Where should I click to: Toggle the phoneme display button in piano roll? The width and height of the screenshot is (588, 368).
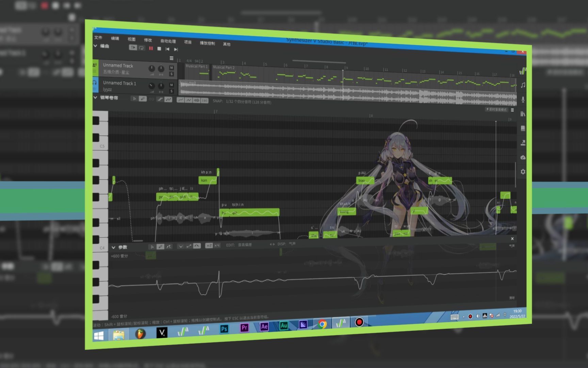(204, 101)
